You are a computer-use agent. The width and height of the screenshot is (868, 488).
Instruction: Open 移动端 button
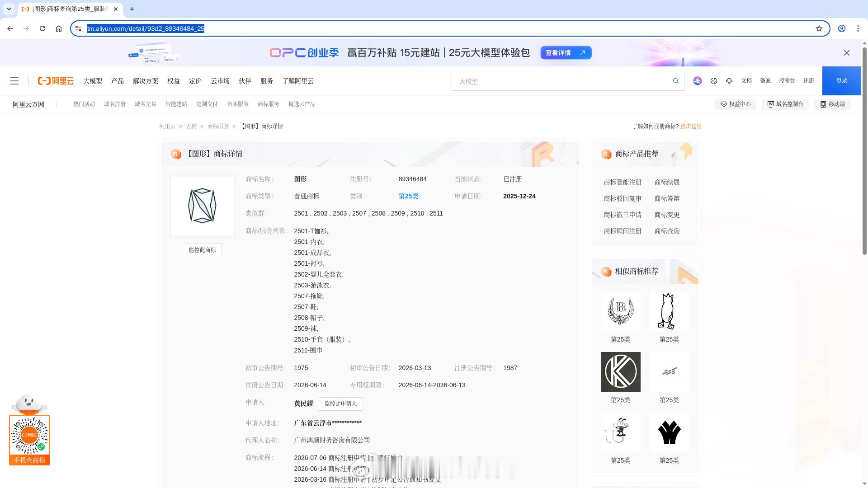tap(832, 104)
